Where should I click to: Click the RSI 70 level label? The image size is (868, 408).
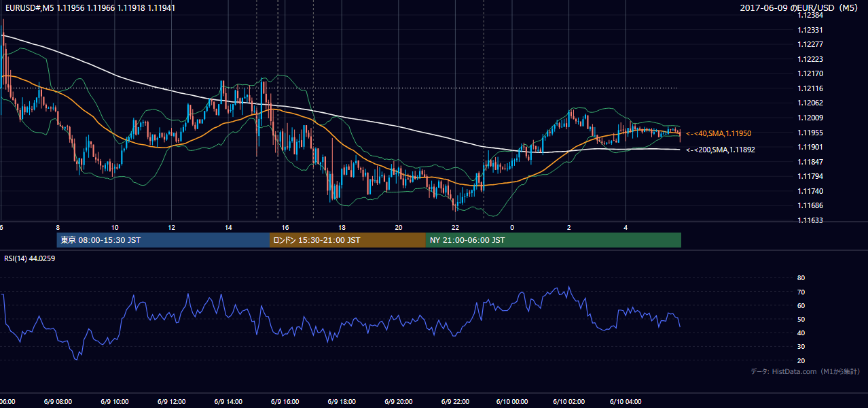[801, 292]
